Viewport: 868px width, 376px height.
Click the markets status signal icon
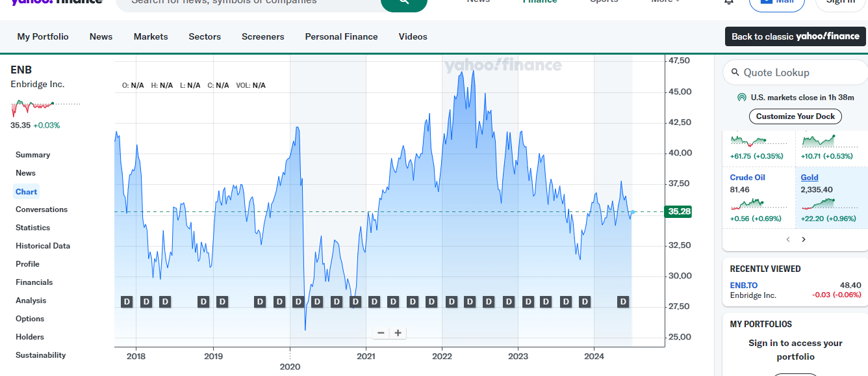point(741,98)
